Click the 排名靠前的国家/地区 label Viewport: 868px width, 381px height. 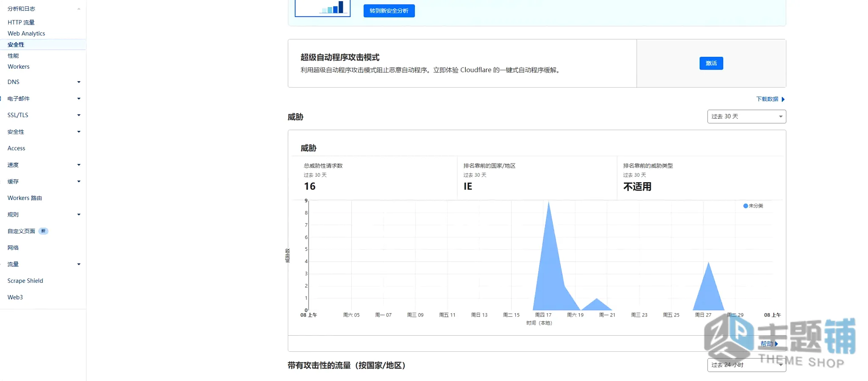click(x=490, y=166)
